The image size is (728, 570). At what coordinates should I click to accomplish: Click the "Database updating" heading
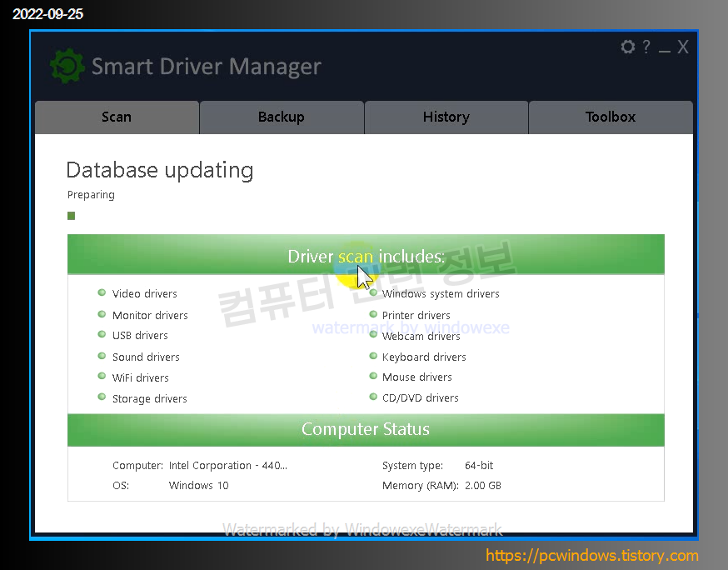(x=160, y=171)
